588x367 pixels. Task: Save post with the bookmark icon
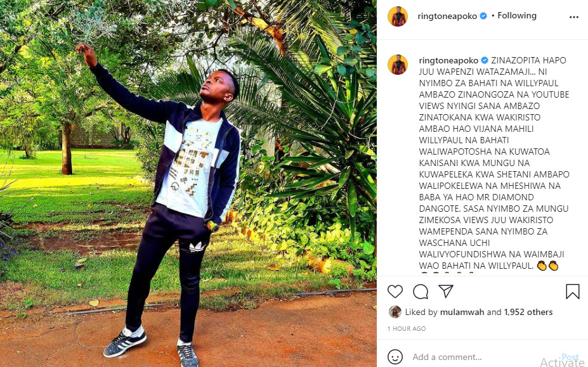(x=573, y=292)
